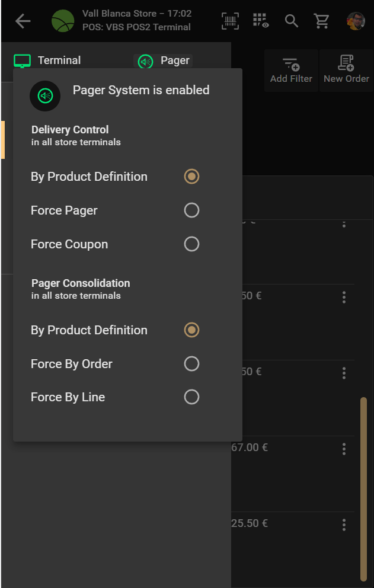Select Force By Line consolidation
Viewport: 374px width, 588px height.
click(191, 397)
